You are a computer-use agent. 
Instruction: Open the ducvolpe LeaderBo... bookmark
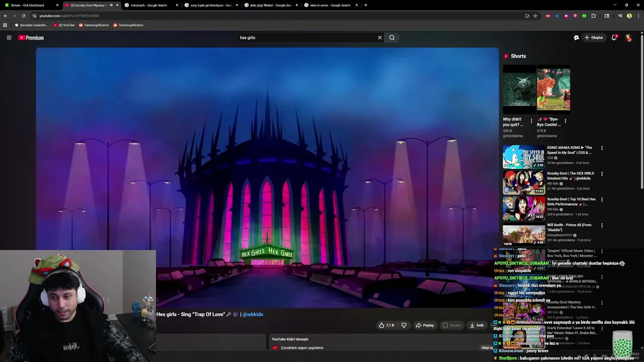click(x=31, y=25)
